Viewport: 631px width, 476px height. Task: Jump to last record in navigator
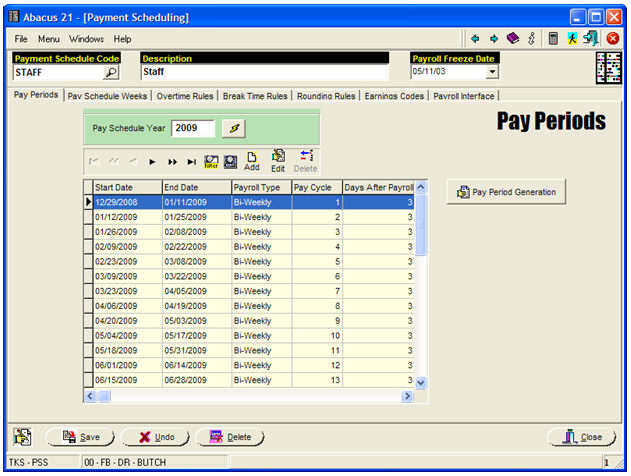[x=191, y=161]
